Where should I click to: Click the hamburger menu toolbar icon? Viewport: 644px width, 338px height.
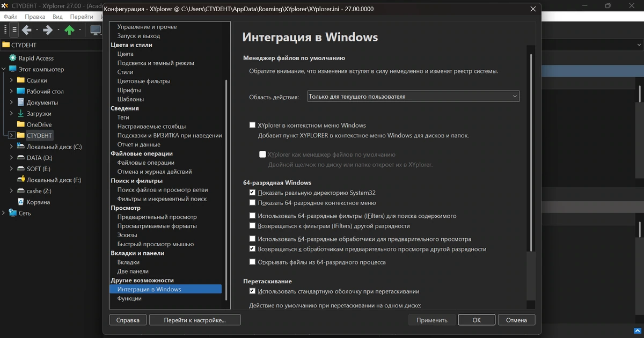pyautogui.click(x=14, y=30)
